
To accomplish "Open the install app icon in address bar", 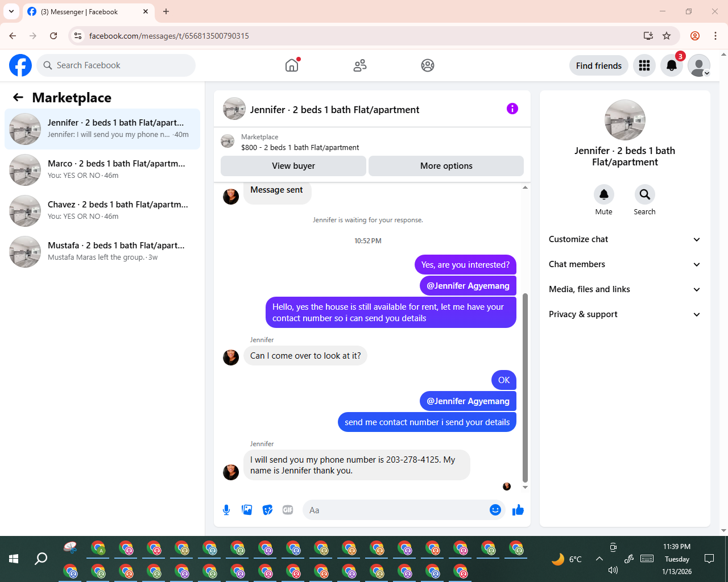I will point(648,36).
